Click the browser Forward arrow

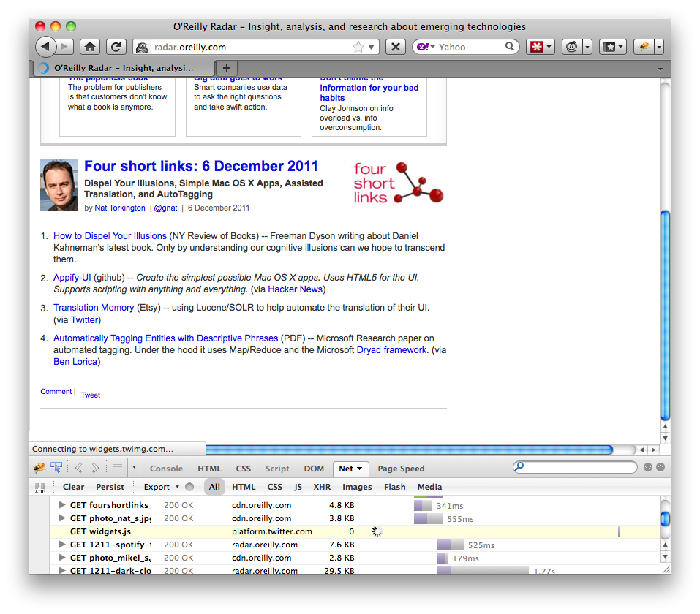(64, 46)
